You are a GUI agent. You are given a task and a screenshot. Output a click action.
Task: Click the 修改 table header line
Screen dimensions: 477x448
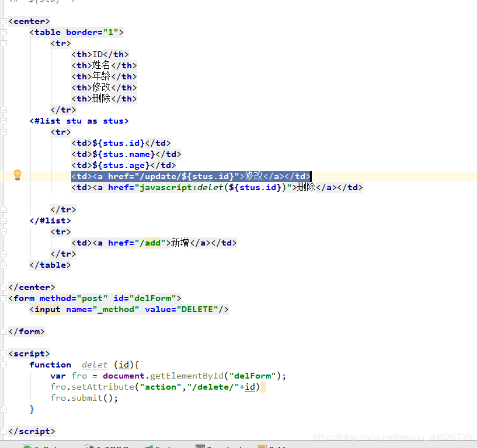(x=104, y=87)
